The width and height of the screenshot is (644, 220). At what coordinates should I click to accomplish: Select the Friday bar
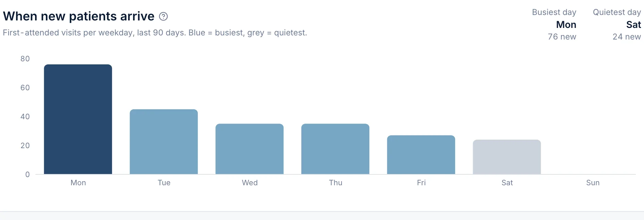[x=421, y=155]
